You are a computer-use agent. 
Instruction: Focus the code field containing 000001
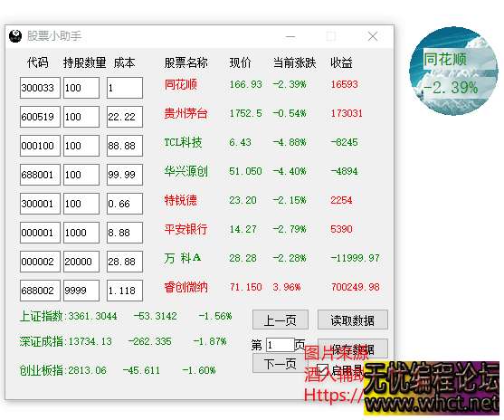[x=40, y=233]
